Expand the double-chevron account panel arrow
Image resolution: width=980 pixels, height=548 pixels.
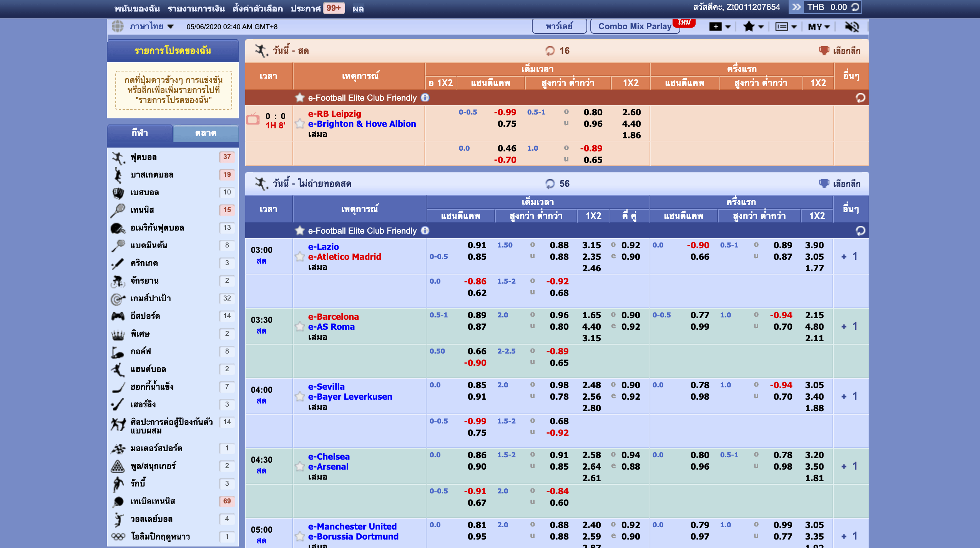[796, 7]
